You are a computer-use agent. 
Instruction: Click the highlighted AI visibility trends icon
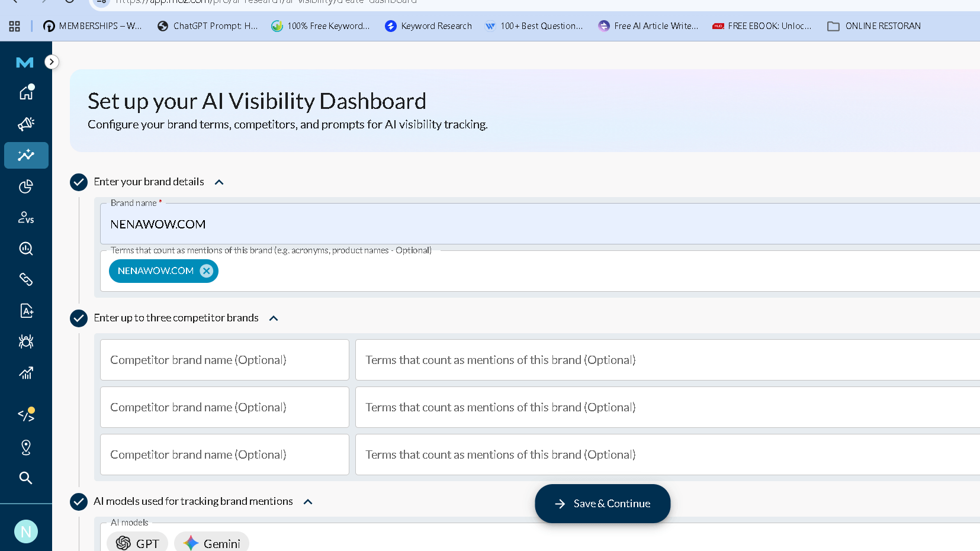pyautogui.click(x=26, y=156)
